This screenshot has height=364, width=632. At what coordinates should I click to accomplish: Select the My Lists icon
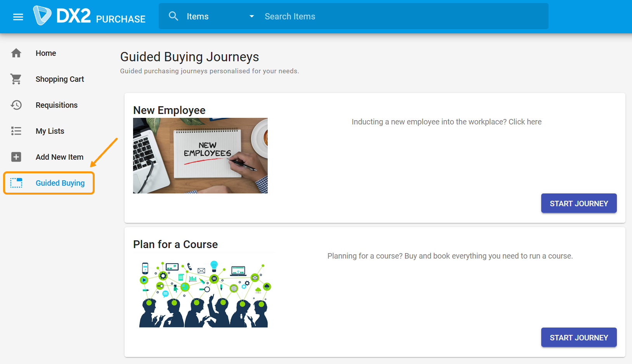(16, 131)
